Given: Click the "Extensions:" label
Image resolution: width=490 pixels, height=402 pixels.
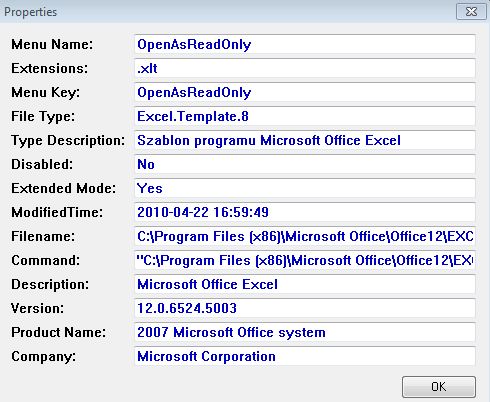Looking at the screenshot, I should (x=50, y=68).
